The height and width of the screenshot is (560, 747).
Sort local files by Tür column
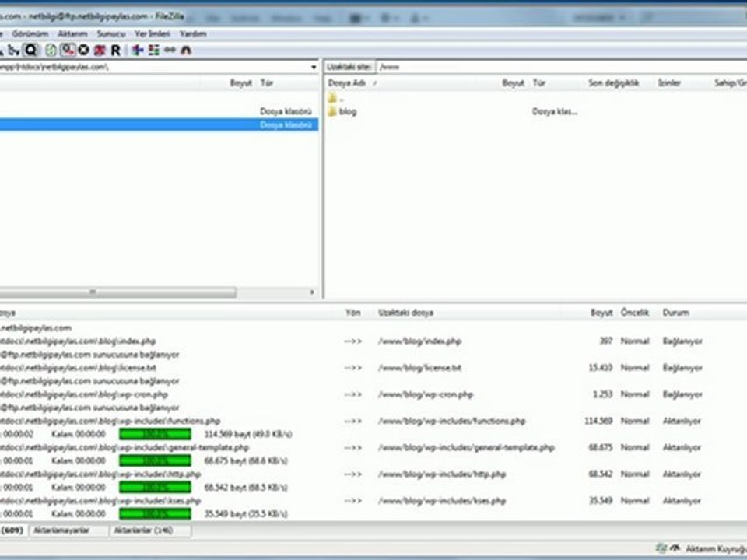click(267, 83)
